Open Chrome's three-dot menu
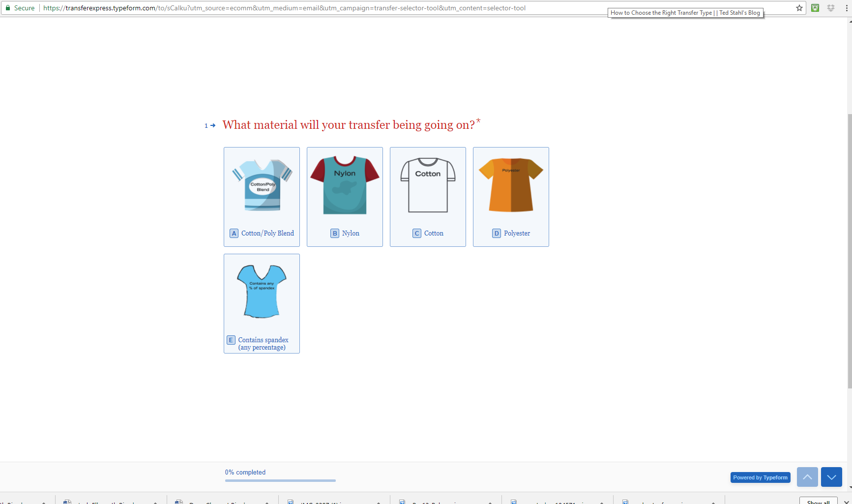The height and width of the screenshot is (504, 852). tap(847, 8)
